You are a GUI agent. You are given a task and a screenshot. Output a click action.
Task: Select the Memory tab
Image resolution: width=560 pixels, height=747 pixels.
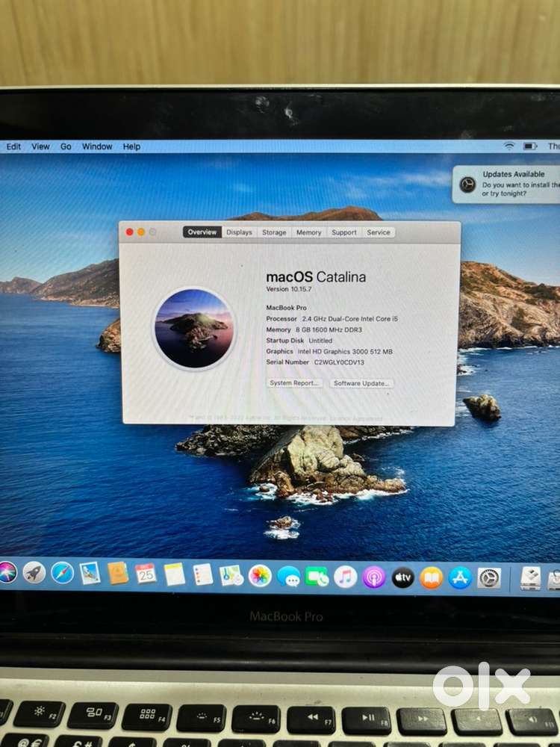[308, 232]
